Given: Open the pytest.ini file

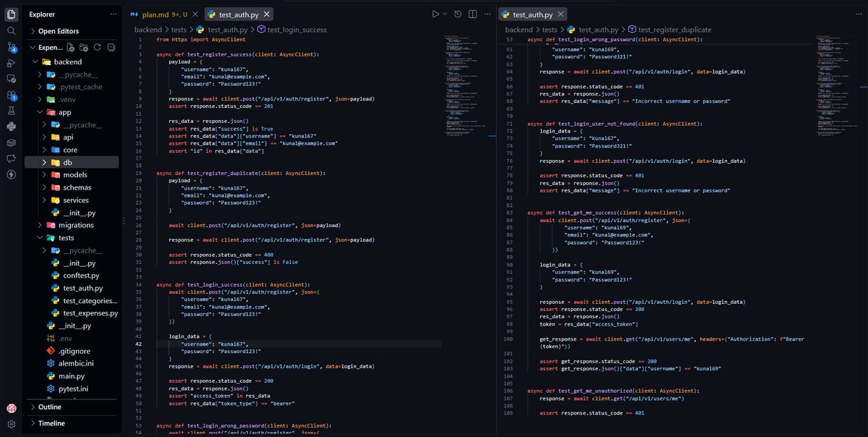Looking at the screenshot, I should coord(73,389).
